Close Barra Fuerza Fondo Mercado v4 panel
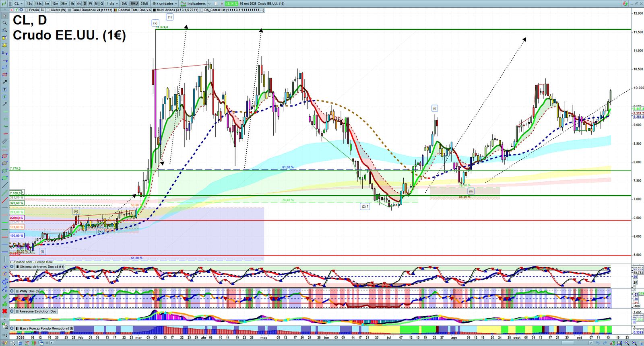 coord(12,328)
